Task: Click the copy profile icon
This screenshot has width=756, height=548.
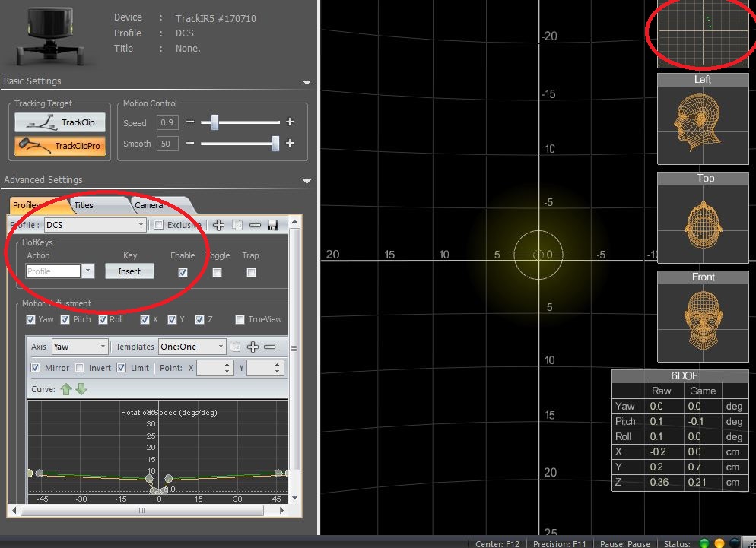Action: coord(237,225)
